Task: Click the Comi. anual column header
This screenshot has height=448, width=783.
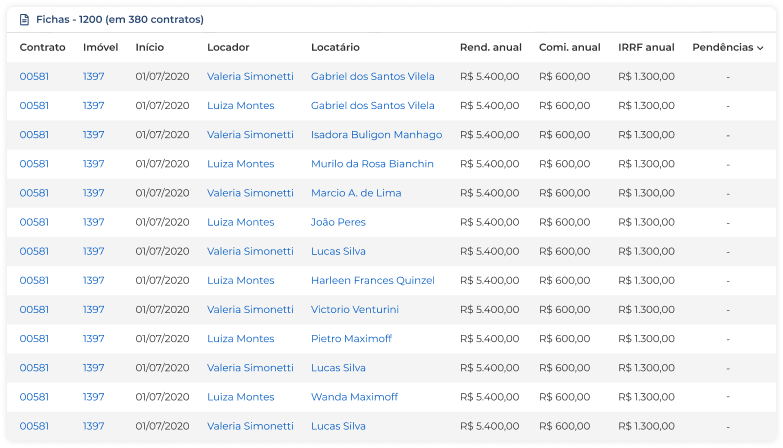Action: pos(569,47)
